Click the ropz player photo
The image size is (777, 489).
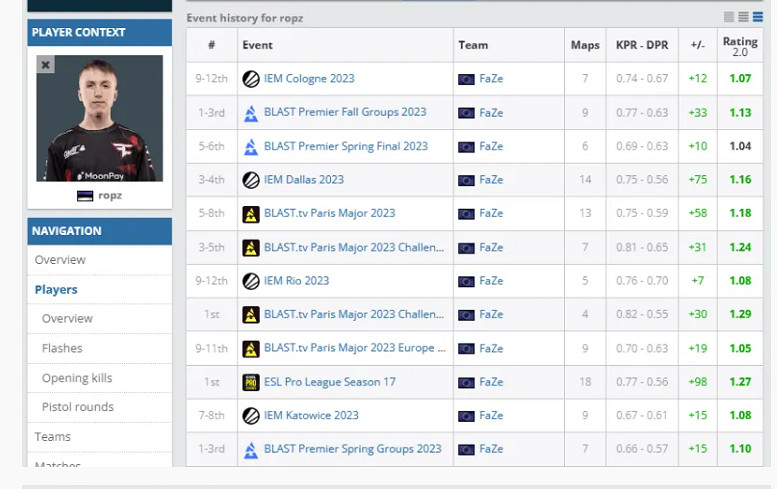[x=100, y=118]
